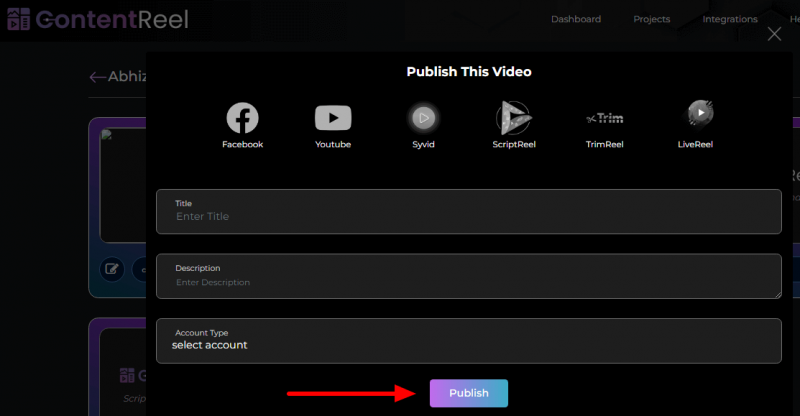Open the Projects menu item

click(652, 19)
